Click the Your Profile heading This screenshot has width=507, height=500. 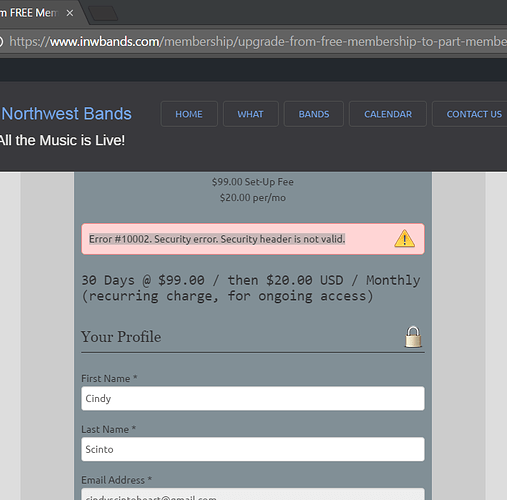click(121, 337)
